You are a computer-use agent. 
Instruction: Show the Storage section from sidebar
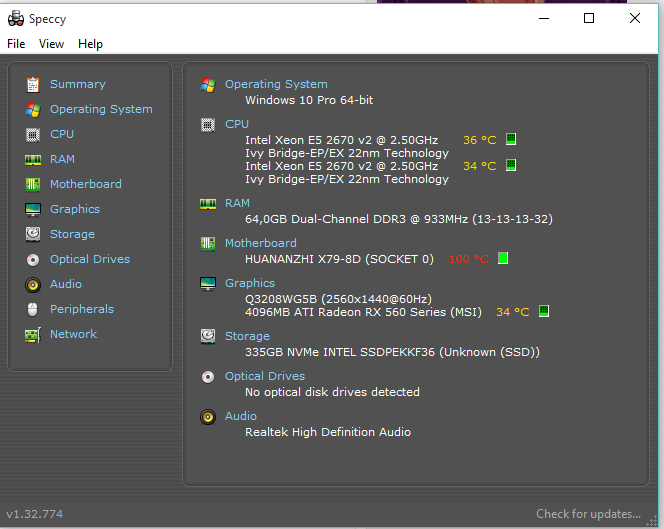(72, 234)
